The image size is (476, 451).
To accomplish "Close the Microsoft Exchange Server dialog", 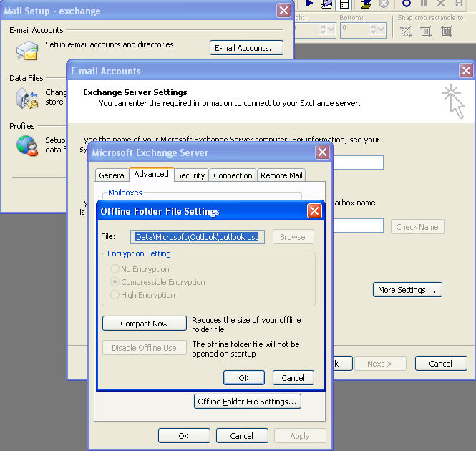I will tap(322, 152).
